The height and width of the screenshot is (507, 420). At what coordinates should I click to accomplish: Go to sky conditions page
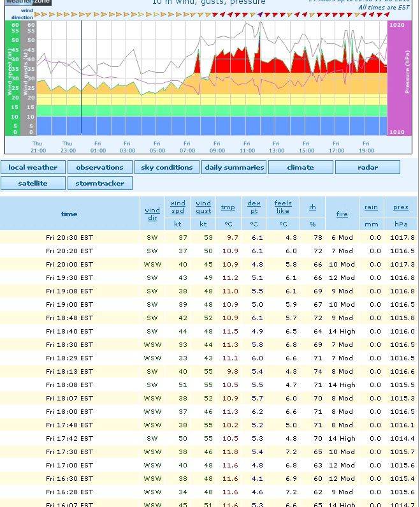(x=166, y=167)
